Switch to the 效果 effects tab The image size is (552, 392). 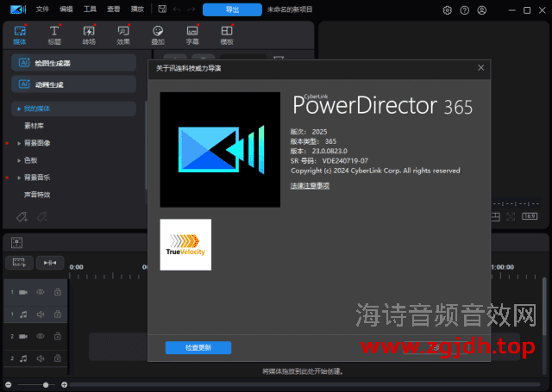coord(123,35)
